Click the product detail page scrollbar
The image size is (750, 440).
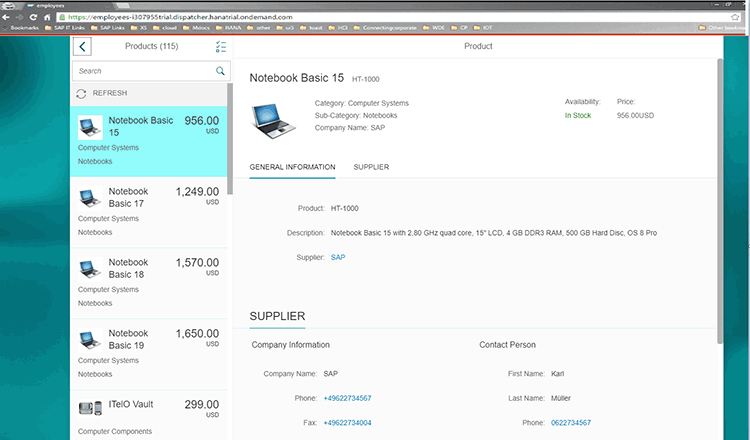click(720, 201)
